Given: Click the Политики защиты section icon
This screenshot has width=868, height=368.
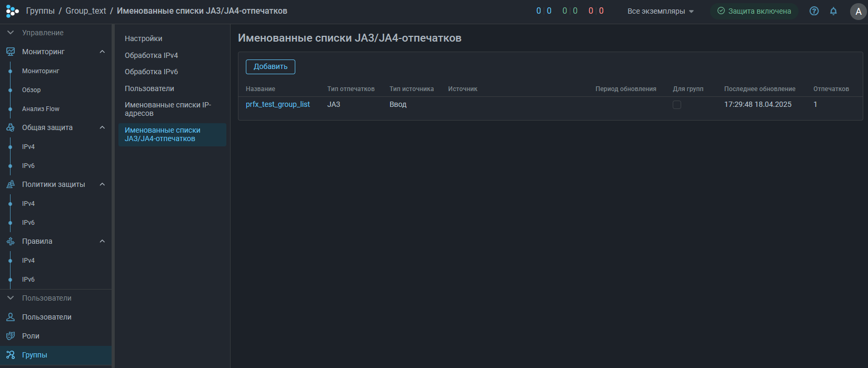Looking at the screenshot, I should pyautogui.click(x=11, y=184).
